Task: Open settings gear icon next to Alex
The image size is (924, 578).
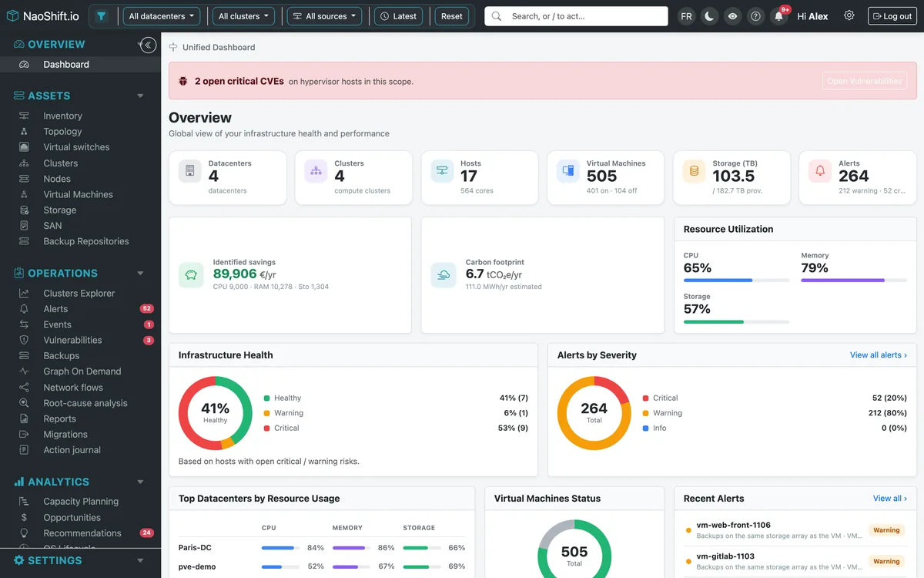Action: click(849, 15)
